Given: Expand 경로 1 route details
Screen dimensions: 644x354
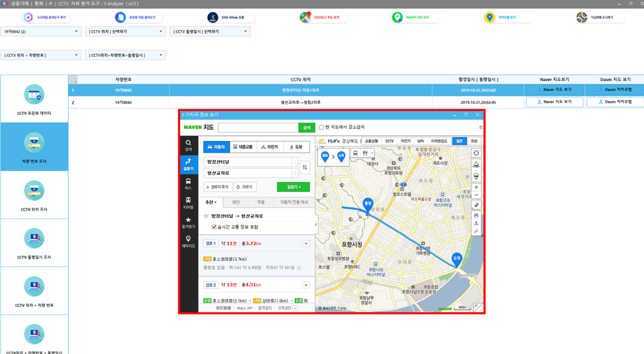Looking at the screenshot, I should pyautogui.click(x=306, y=243).
